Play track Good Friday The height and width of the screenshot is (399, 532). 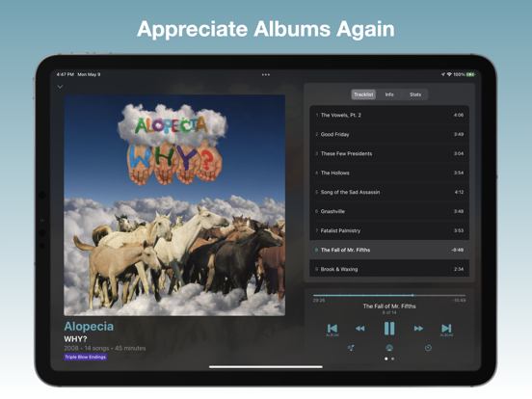point(389,134)
